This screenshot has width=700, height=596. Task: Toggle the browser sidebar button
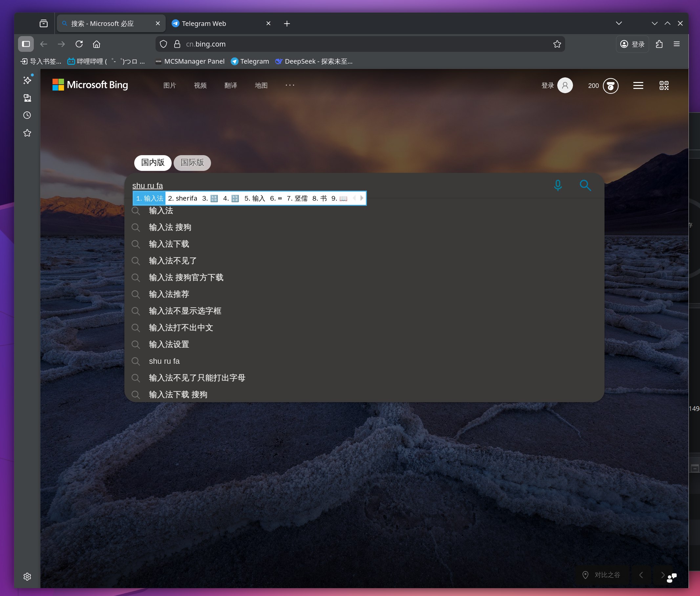[x=26, y=44]
